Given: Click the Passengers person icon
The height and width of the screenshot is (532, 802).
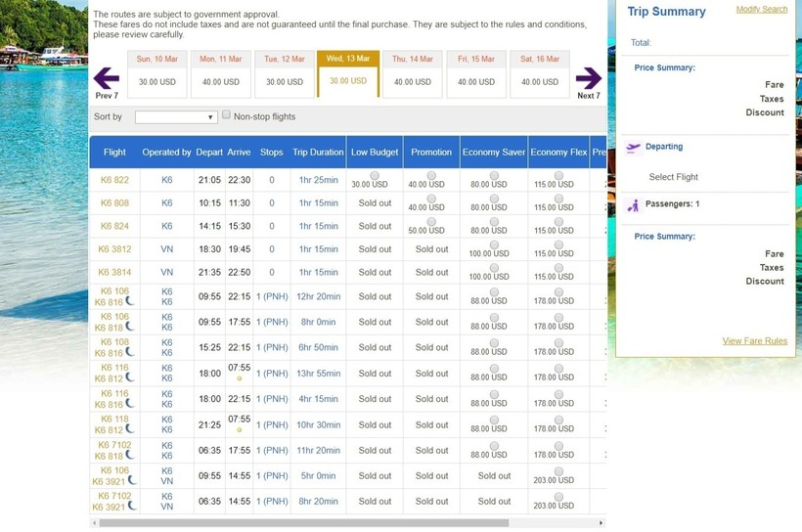Looking at the screenshot, I should pos(633,205).
